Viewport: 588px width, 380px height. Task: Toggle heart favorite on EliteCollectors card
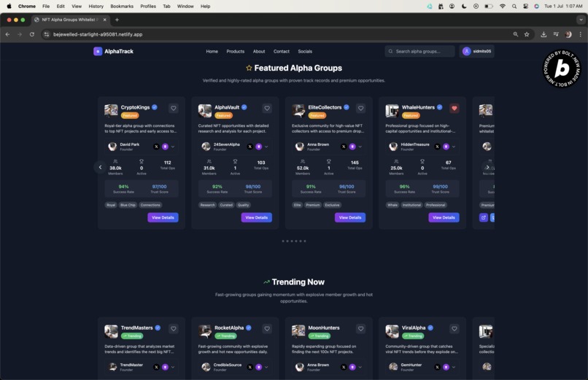tap(360, 108)
